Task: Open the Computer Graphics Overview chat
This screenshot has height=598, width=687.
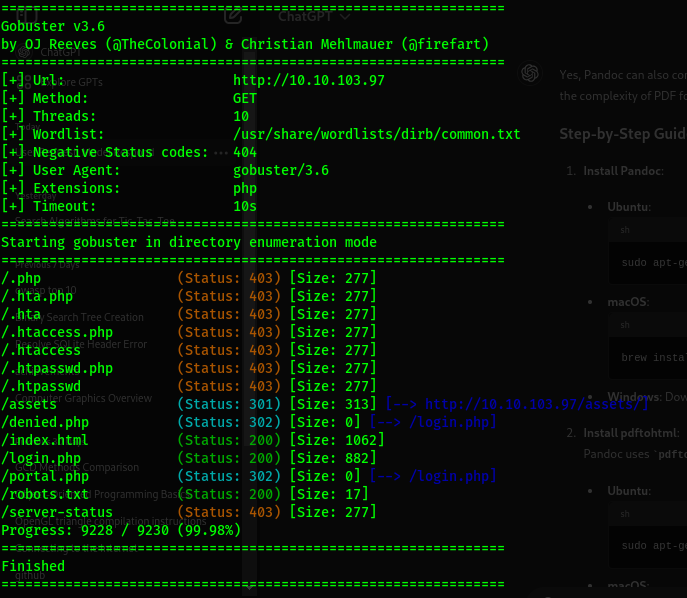Action: (x=85, y=398)
